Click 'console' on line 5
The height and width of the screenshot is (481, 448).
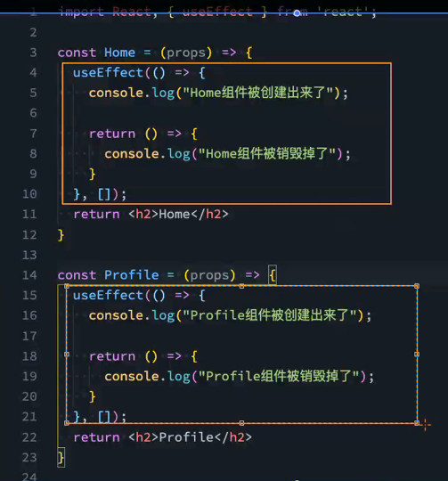pyautogui.click(x=116, y=93)
